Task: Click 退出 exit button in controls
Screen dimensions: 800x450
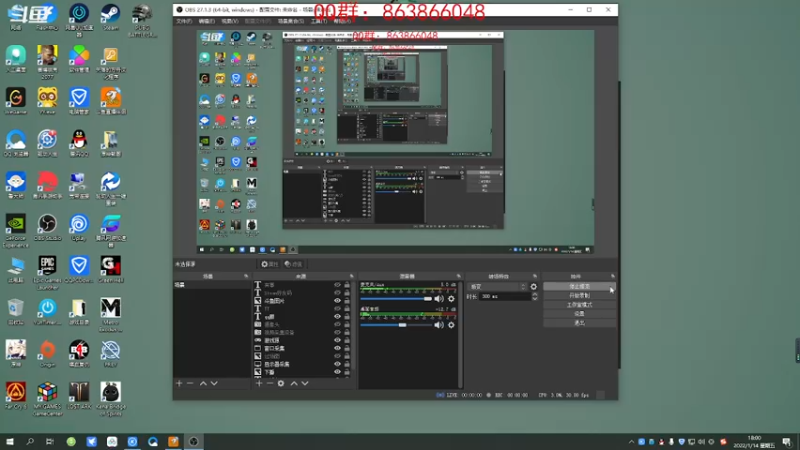Action: coord(580,323)
